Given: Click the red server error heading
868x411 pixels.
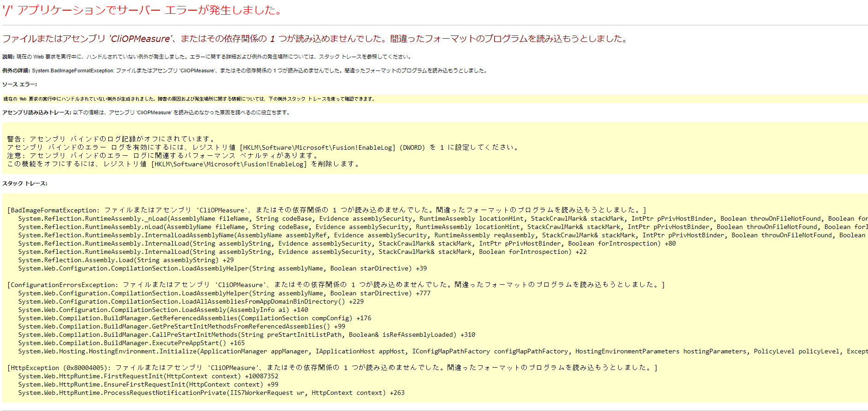Looking at the screenshot, I should (143, 10).
